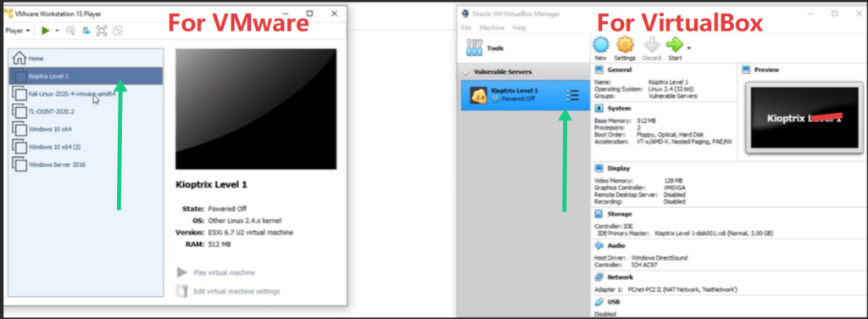Viewport: 868px width, 319px height.
Task: Click the Discard arrow in VirtualBox toolbar
Action: (x=652, y=48)
